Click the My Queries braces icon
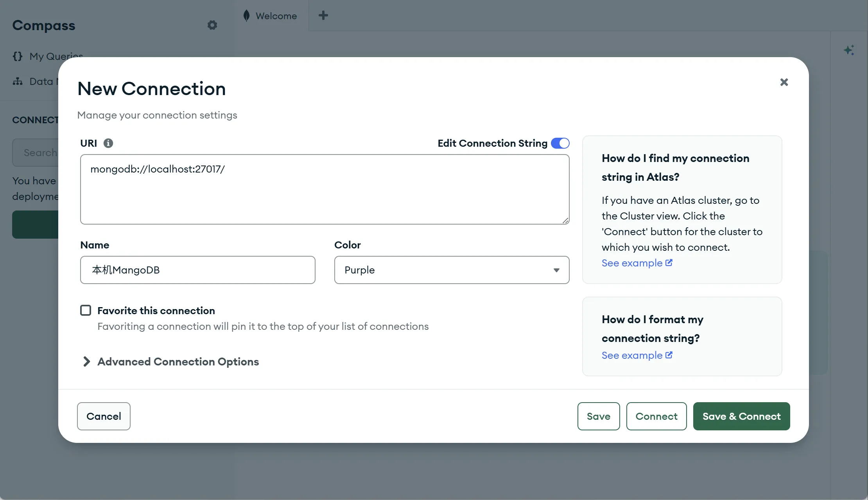 point(18,56)
